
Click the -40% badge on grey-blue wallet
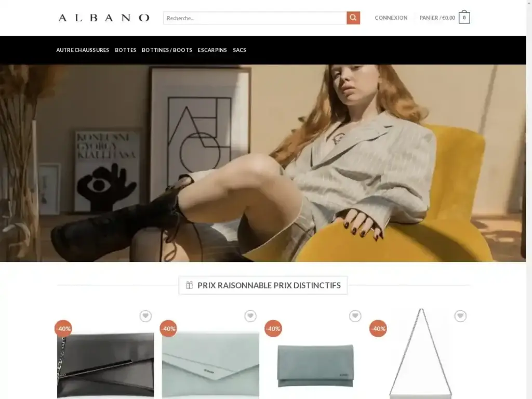tap(273, 328)
